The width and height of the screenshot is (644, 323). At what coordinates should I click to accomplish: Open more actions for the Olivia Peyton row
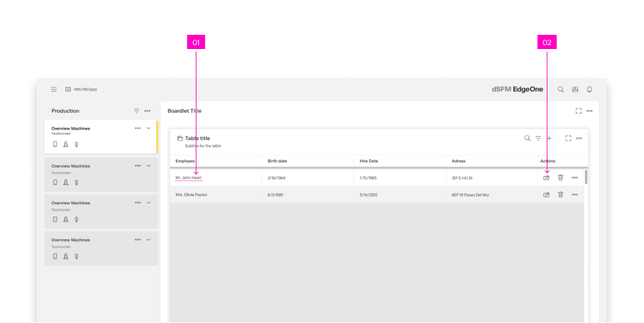574,194
